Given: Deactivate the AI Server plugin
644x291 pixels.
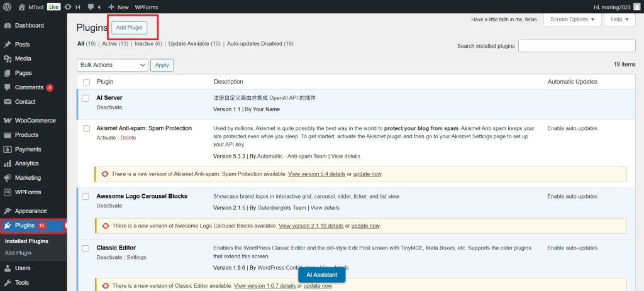Looking at the screenshot, I should (x=109, y=107).
